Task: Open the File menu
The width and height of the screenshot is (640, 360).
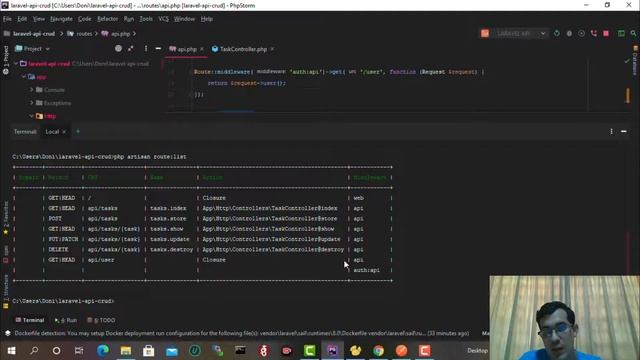Action: click(x=7, y=19)
